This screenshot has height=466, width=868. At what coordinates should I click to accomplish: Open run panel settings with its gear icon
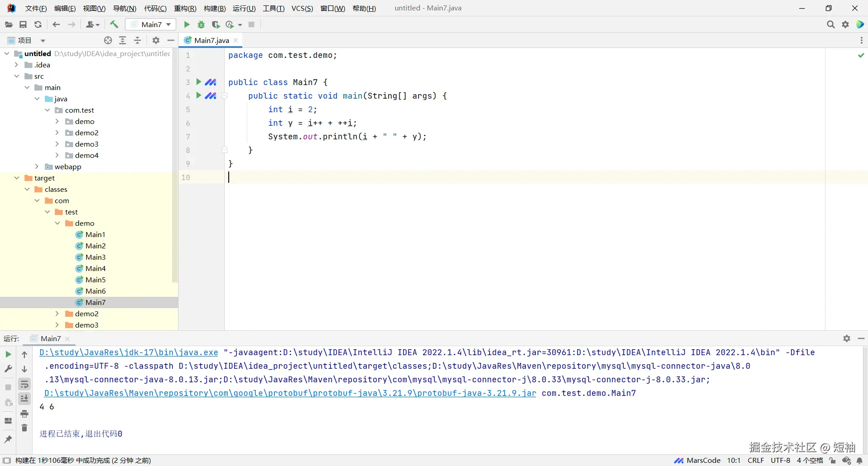click(x=847, y=338)
